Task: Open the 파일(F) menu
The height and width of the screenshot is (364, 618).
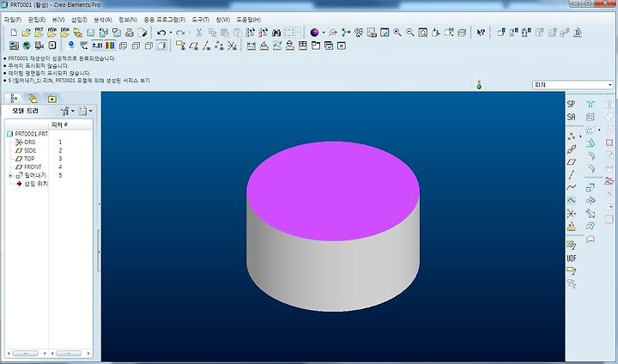Action: 13,20
